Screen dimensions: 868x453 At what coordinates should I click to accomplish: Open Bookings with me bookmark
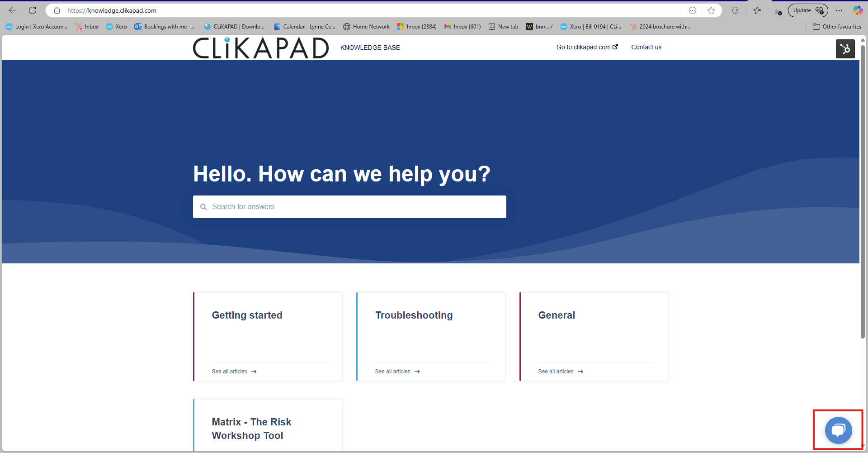[165, 27]
